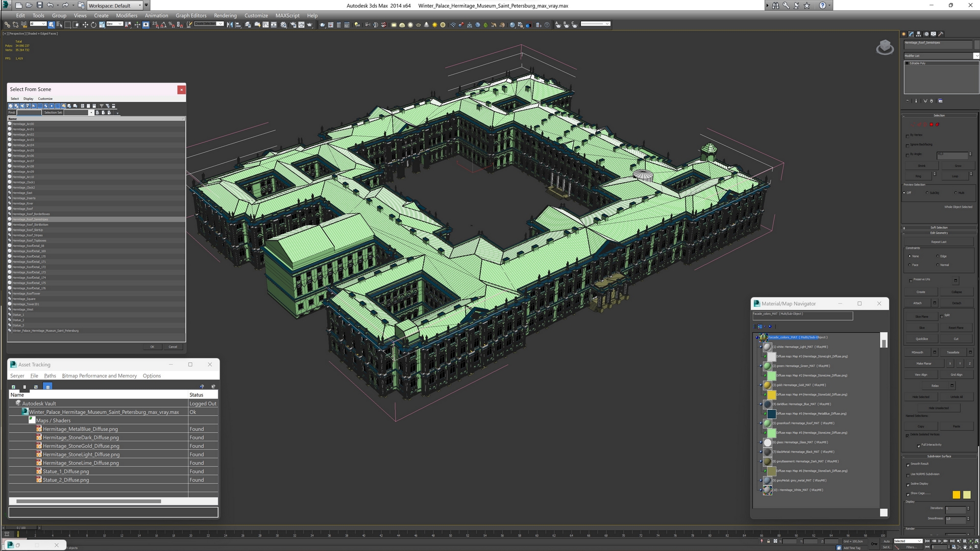Collapse the Subdivision Surface rollout
Viewport: 980px width, 551px height.
[x=939, y=456]
